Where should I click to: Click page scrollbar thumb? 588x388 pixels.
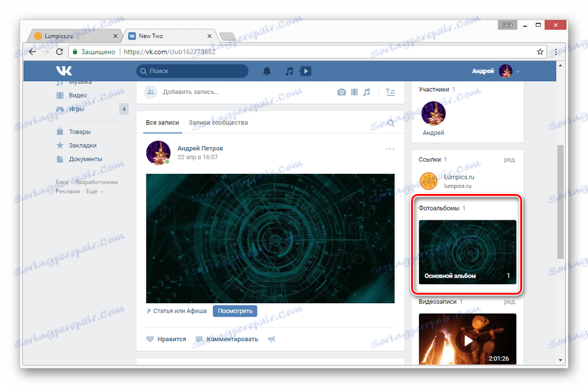(561, 202)
